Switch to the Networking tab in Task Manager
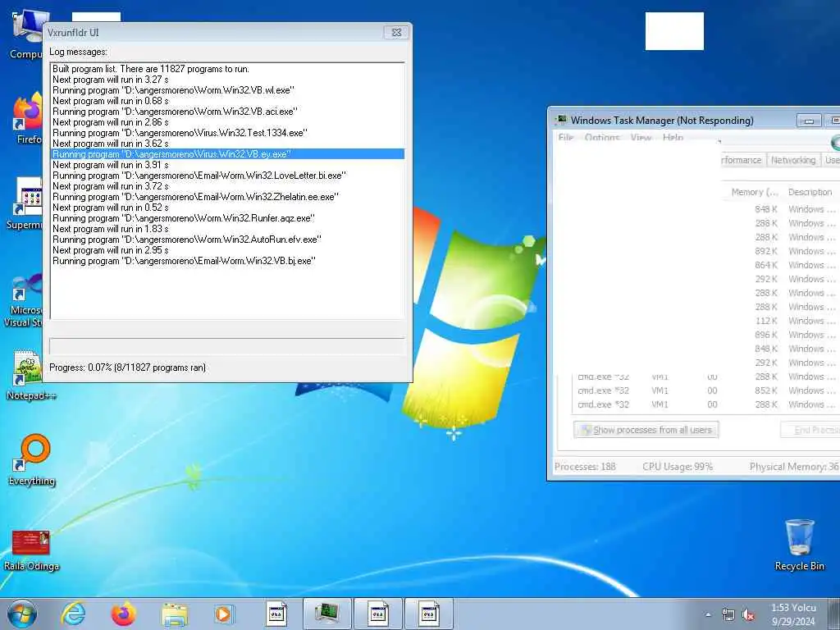This screenshot has height=630, width=840. [x=793, y=160]
